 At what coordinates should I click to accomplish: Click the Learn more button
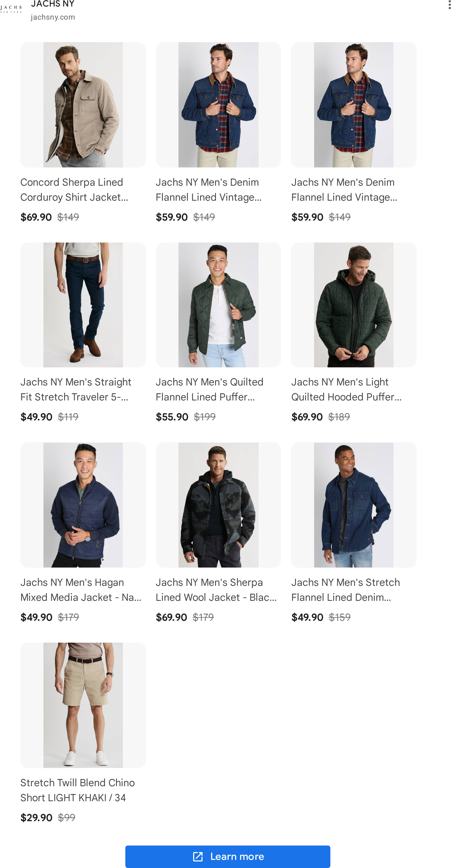[228, 856]
